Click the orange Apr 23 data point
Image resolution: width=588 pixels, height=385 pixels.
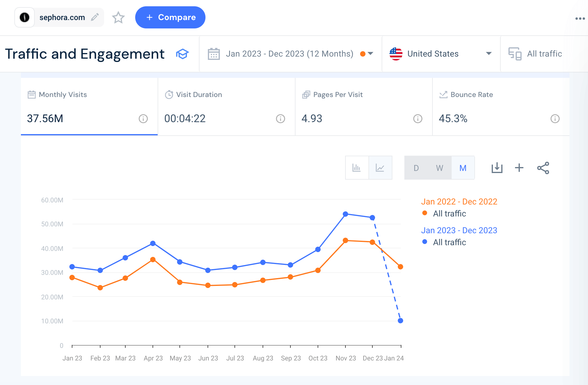153,260
